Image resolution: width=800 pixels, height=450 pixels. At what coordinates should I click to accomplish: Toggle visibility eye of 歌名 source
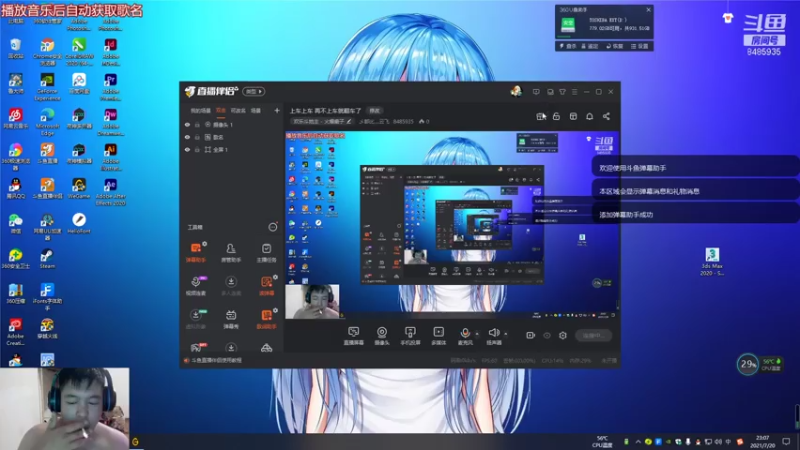tap(187, 137)
